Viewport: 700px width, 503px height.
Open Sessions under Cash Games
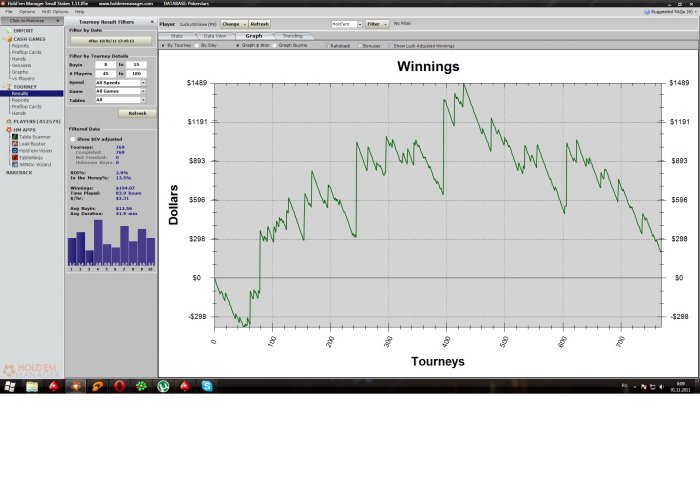click(21, 65)
